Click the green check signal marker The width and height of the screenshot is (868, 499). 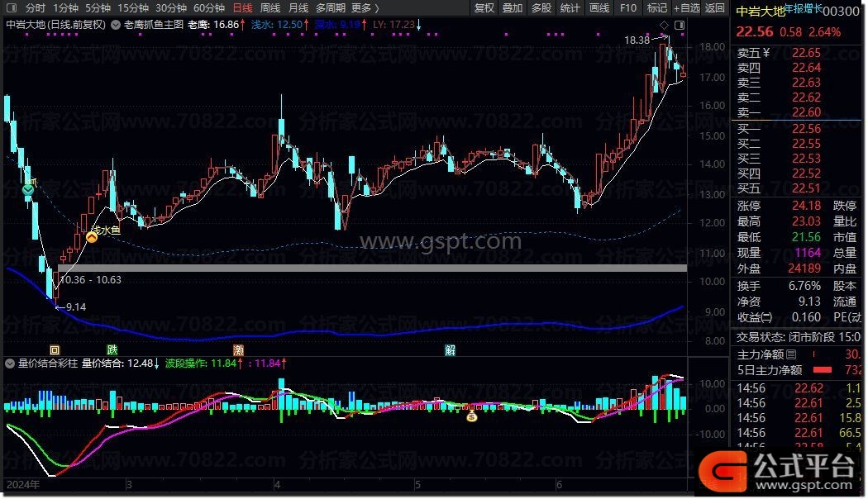tap(27, 190)
